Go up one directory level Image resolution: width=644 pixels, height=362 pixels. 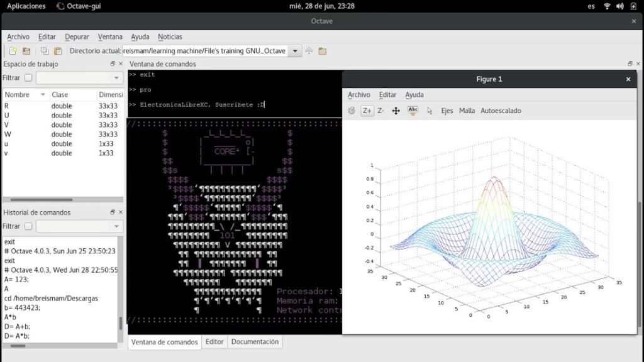pyautogui.click(x=309, y=51)
